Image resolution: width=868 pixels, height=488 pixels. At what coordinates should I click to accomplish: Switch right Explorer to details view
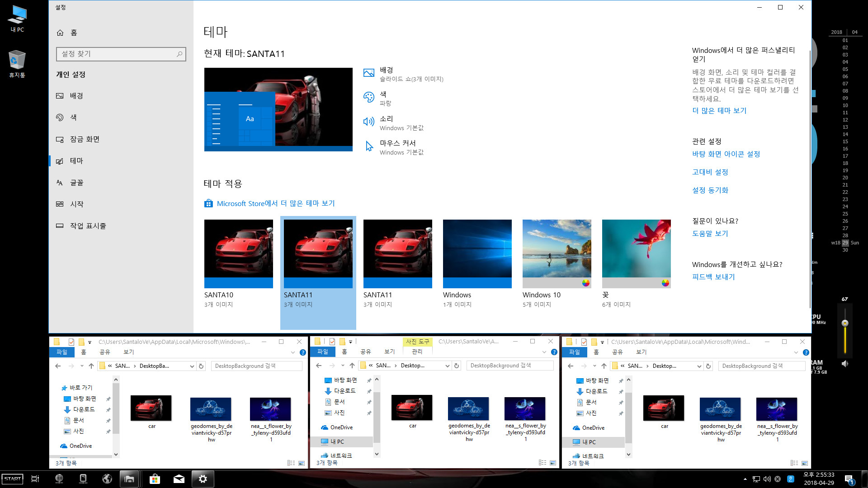click(x=794, y=463)
